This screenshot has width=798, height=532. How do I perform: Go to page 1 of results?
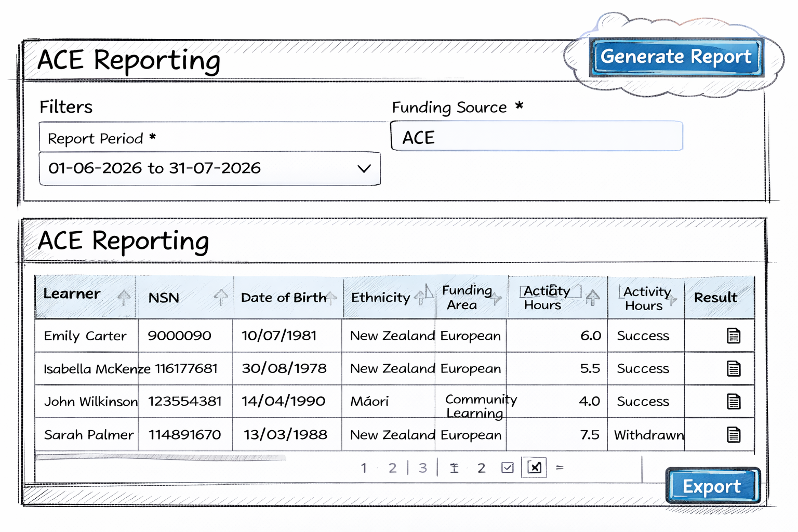click(x=364, y=468)
